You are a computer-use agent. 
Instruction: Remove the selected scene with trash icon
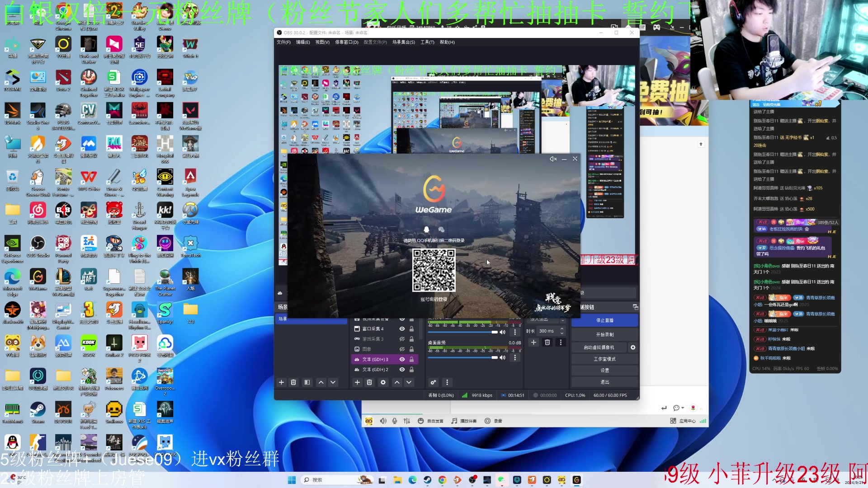coord(293,382)
